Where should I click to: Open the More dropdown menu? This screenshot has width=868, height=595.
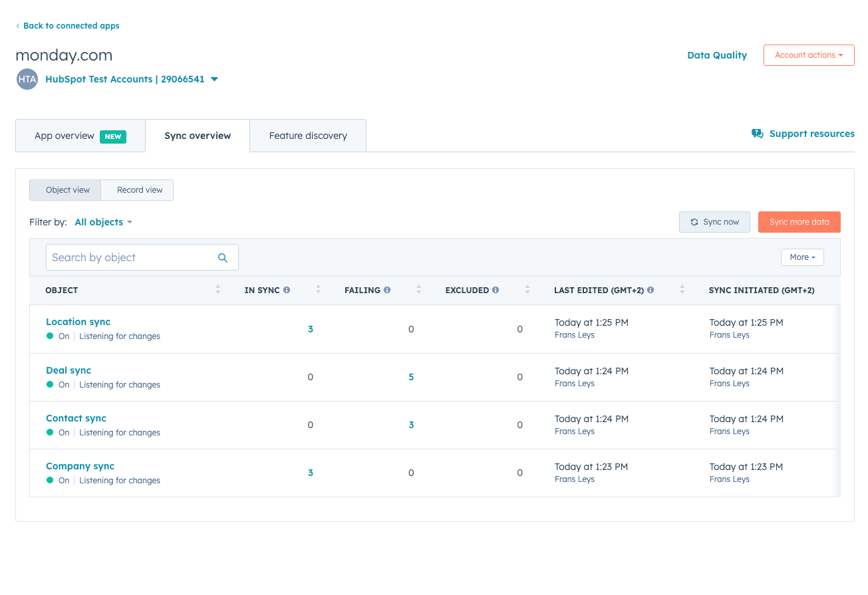[x=802, y=257]
